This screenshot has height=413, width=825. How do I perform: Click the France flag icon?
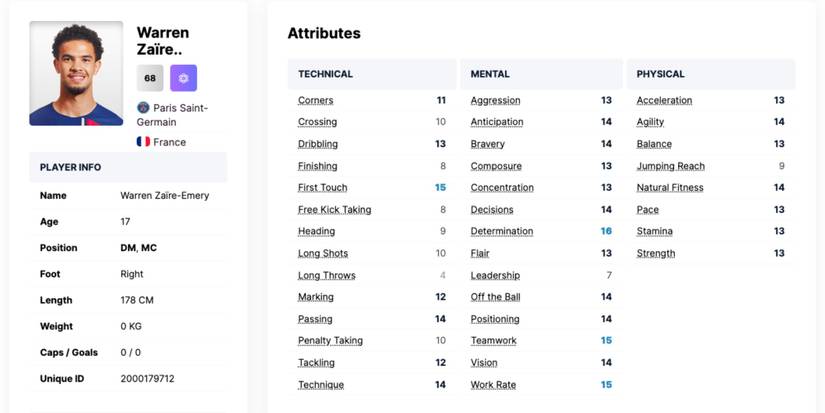tap(143, 142)
